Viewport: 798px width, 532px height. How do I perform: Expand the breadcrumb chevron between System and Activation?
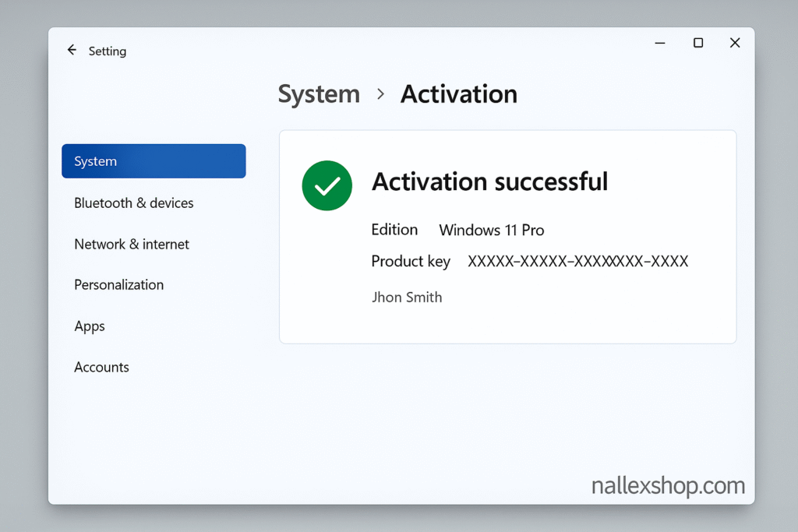point(380,94)
